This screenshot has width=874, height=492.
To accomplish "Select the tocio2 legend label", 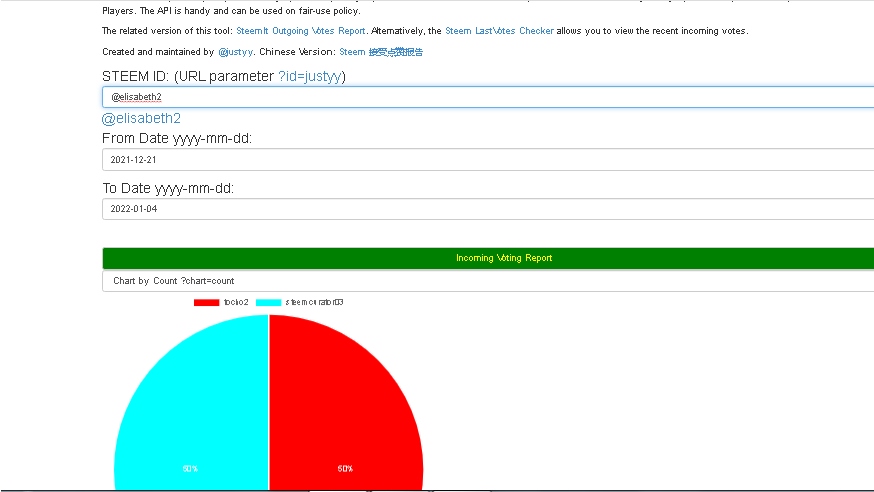I will pyautogui.click(x=236, y=302).
